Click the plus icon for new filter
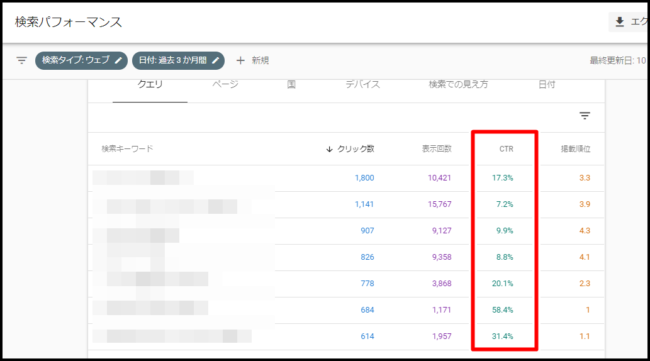Viewport: 650px width, 361px height. tap(240, 61)
